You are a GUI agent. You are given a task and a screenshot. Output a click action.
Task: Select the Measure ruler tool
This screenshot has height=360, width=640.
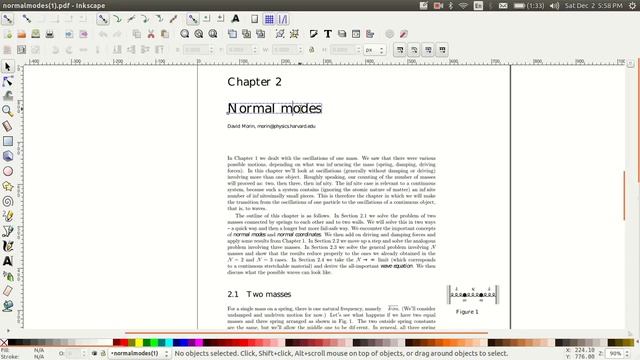pyautogui.click(x=7, y=126)
